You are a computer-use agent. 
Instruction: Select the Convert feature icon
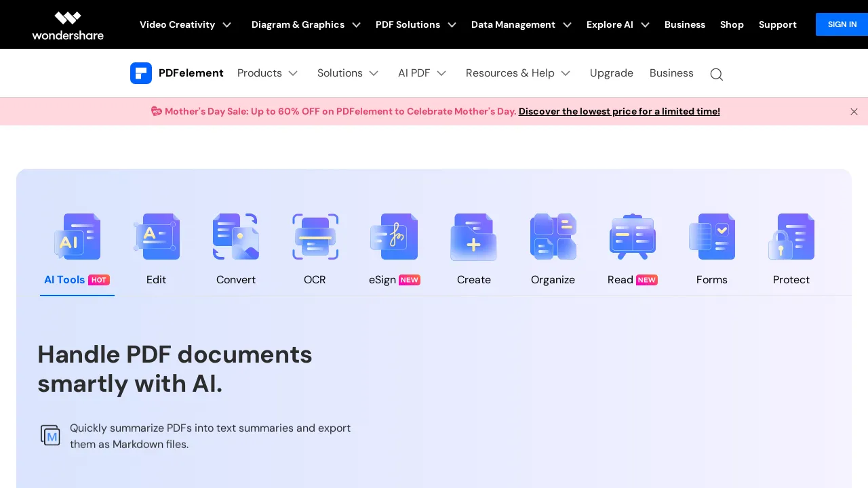[x=236, y=237]
